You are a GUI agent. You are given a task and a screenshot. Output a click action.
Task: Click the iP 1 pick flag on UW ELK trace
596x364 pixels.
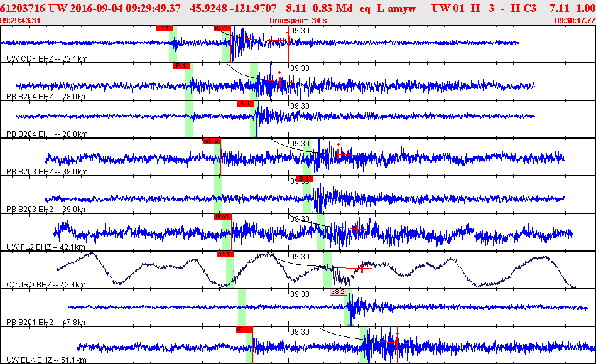tap(244, 329)
